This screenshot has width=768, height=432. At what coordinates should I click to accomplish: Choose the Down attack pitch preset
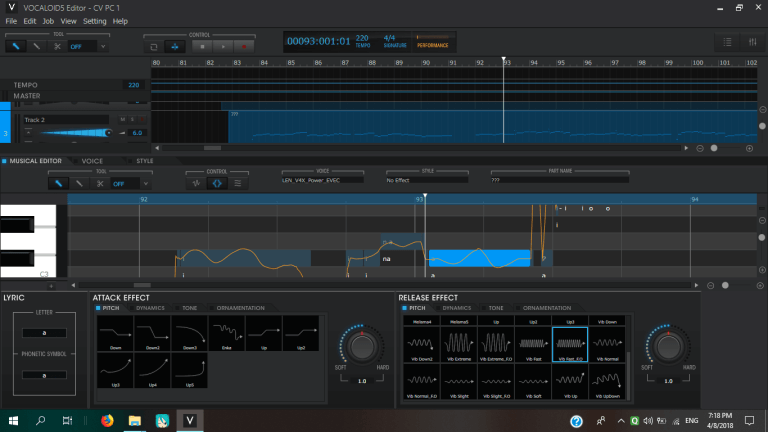coord(115,333)
